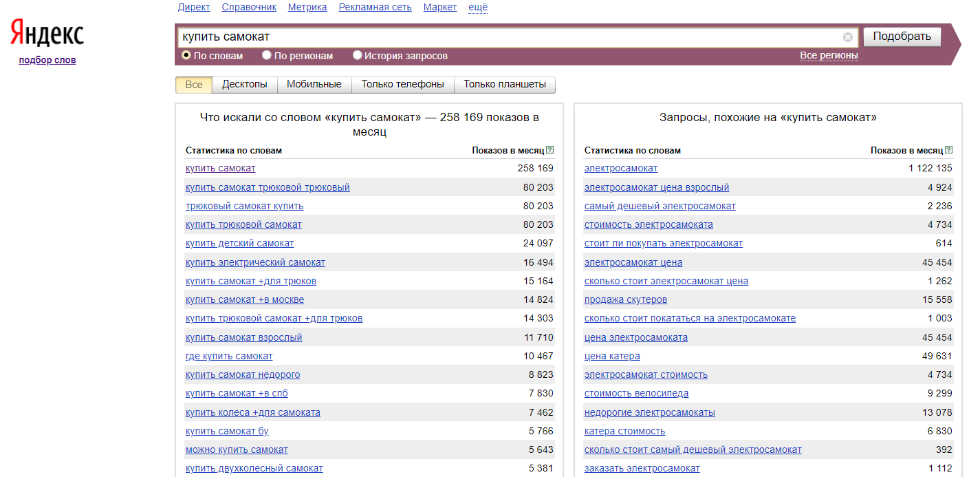Open 'цена электросамоката' query

(636, 337)
